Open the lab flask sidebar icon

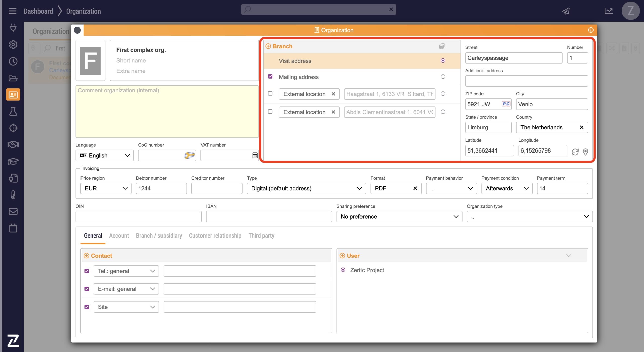tap(13, 111)
